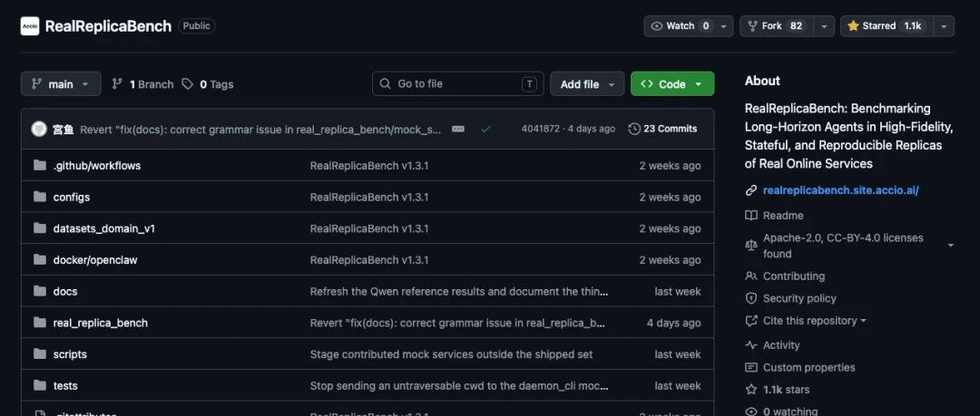This screenshot has width=980, height=416.
Task: Open the green Code dropdown button
Action: 671,83
